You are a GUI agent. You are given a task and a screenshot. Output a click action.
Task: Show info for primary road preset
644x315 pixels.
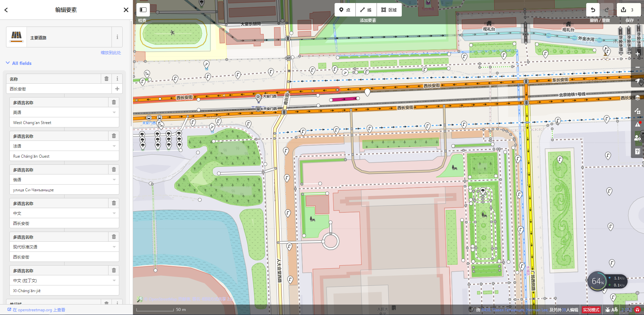(x=117, y=37)
